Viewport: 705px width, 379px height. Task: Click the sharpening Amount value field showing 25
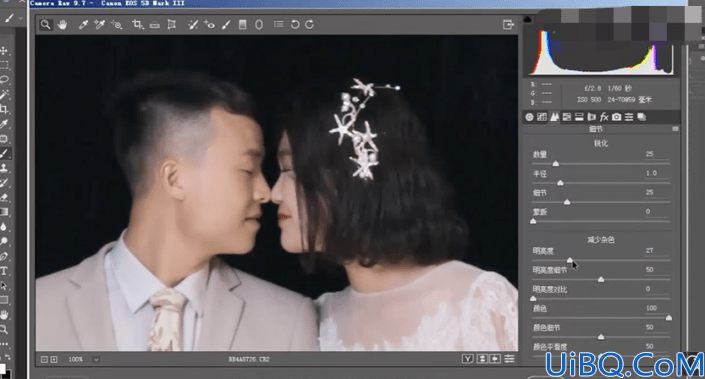656,154
